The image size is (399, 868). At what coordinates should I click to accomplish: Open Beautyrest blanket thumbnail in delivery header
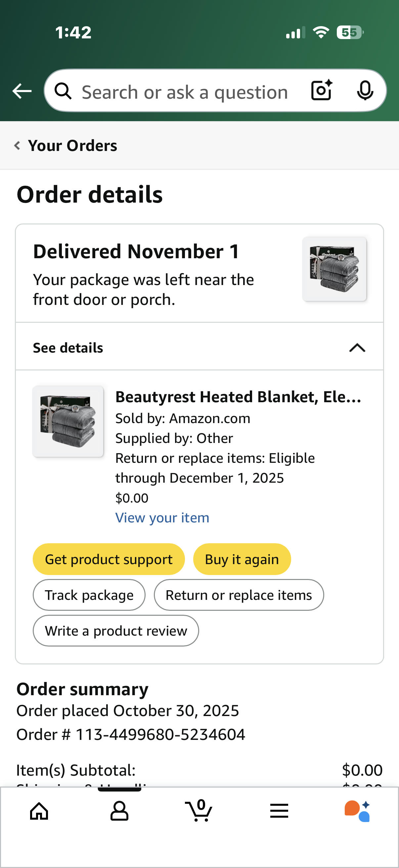coord(334,269)
